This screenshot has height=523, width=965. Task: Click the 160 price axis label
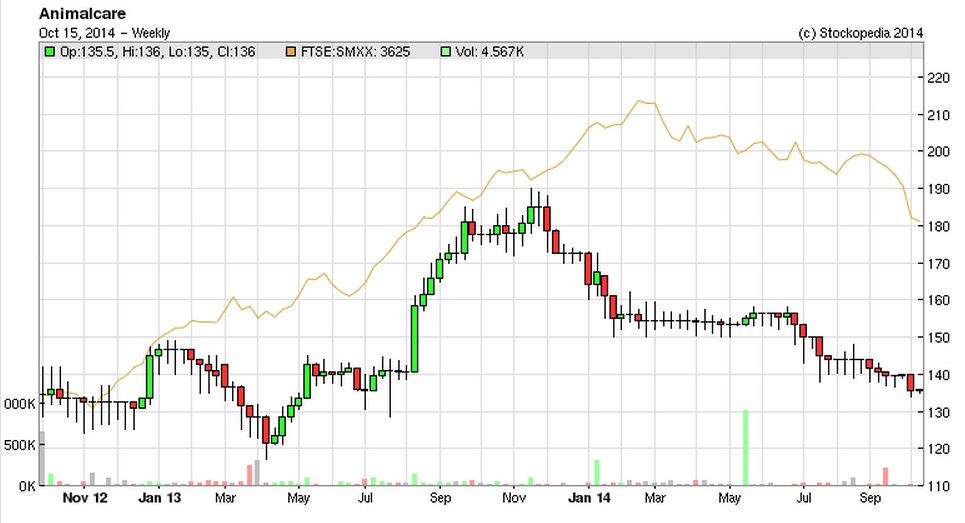939,300
